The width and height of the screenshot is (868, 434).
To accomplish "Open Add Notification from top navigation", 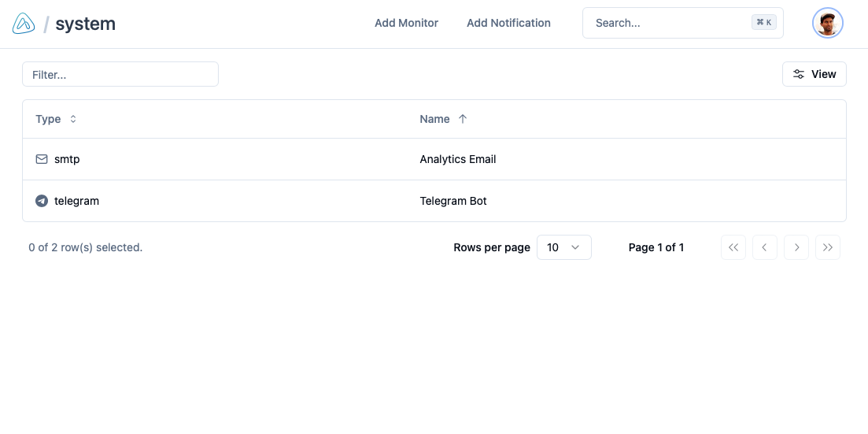I will 508,23.
